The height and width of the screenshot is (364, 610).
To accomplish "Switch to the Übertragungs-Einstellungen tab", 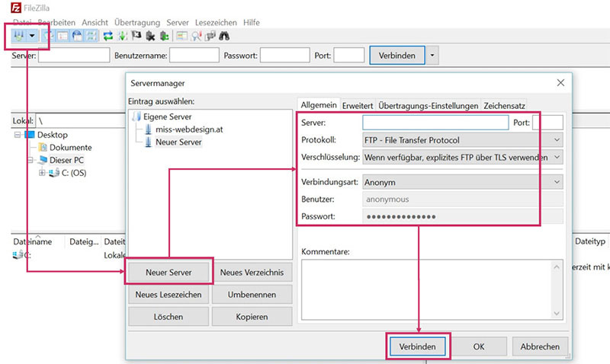I will tap(429, 106).
